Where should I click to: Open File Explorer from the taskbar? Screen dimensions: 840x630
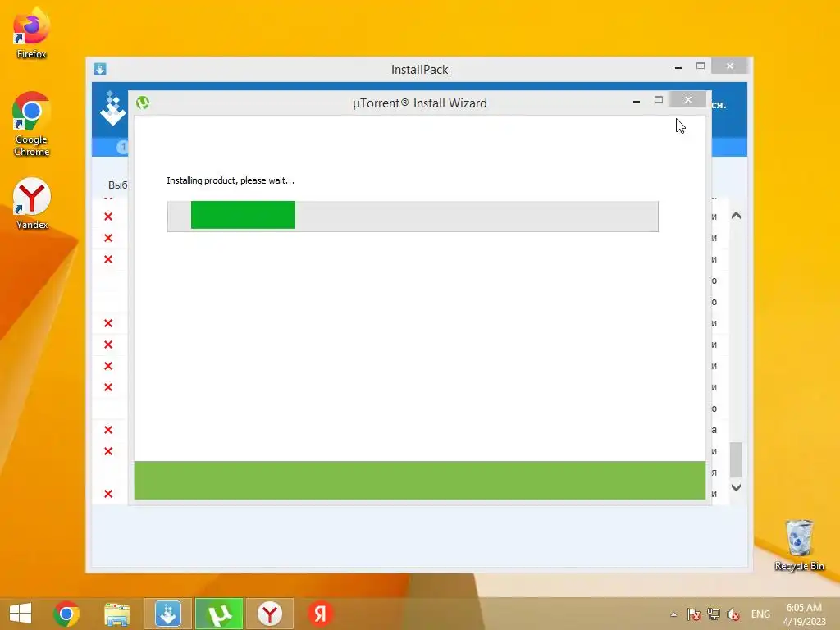[116, 614]
